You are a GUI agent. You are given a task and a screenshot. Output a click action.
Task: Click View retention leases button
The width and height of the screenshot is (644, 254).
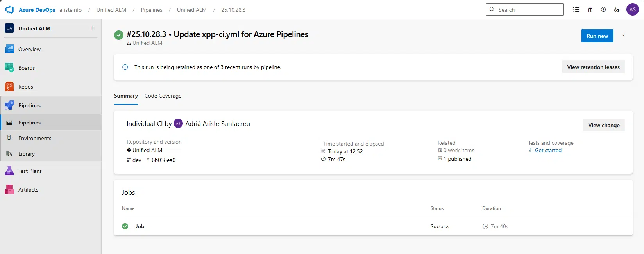[x=593, y=67]
